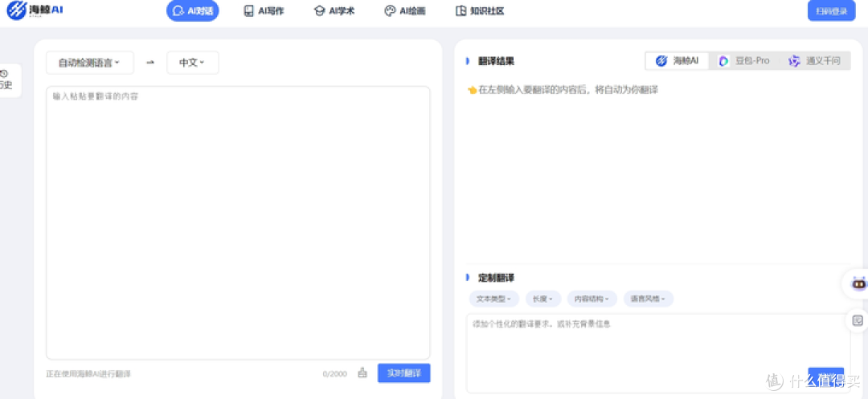
Task: Click the 翻译结果 heading
Action: [x=496, y=61]
